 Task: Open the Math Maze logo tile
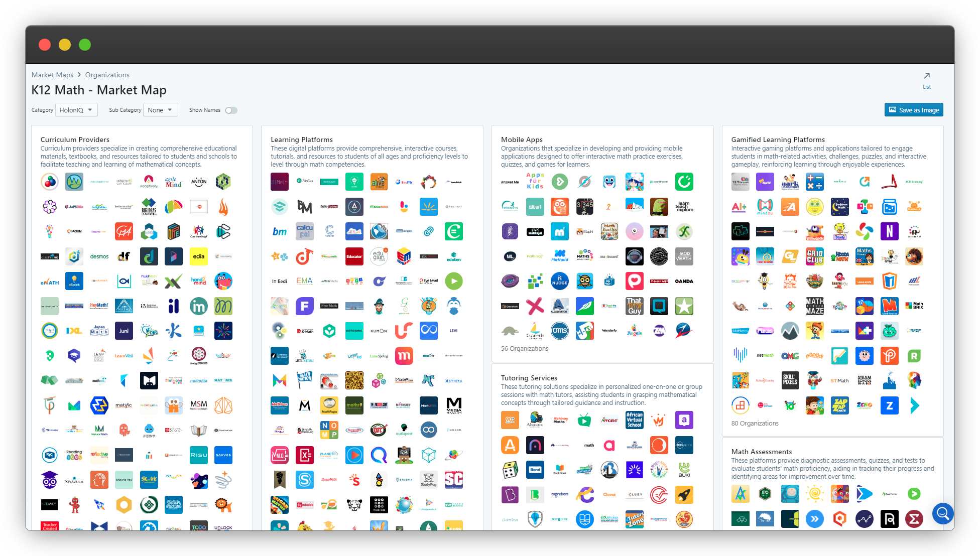(x=814, y=306)
